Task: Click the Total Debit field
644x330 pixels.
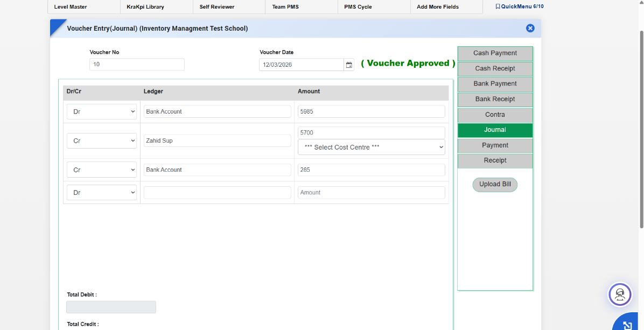Action: (x=111, y=307)
